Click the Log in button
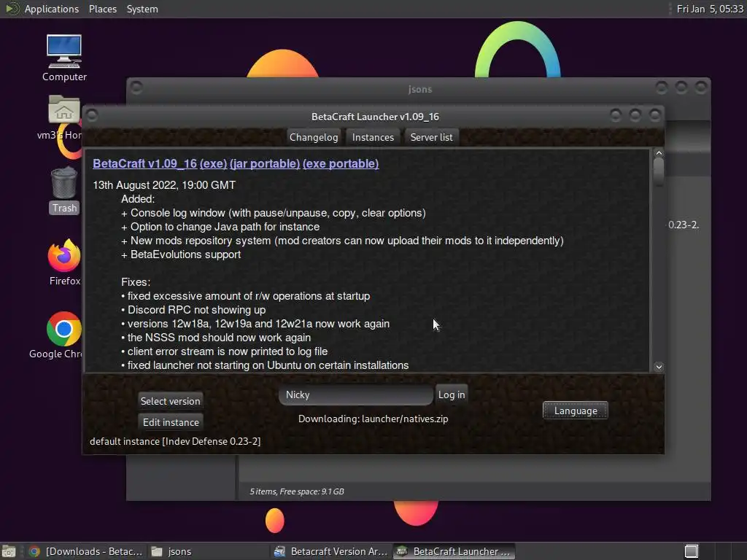747x560 pixels. [x=451, y=394]
